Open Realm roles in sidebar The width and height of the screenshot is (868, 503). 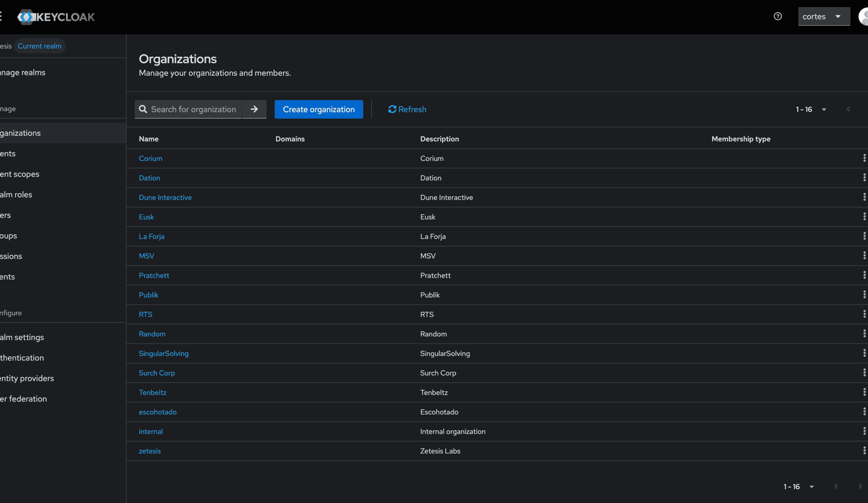16,195
